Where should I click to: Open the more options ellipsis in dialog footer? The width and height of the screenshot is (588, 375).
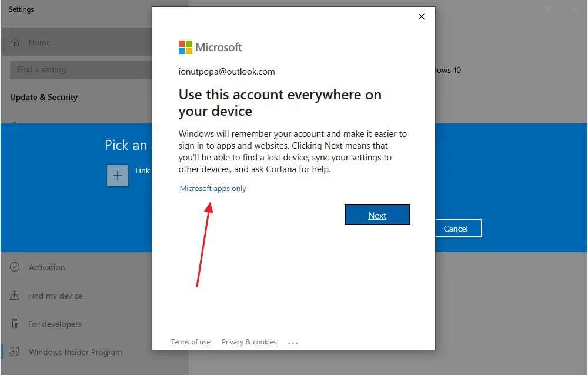tap(293, 343)
